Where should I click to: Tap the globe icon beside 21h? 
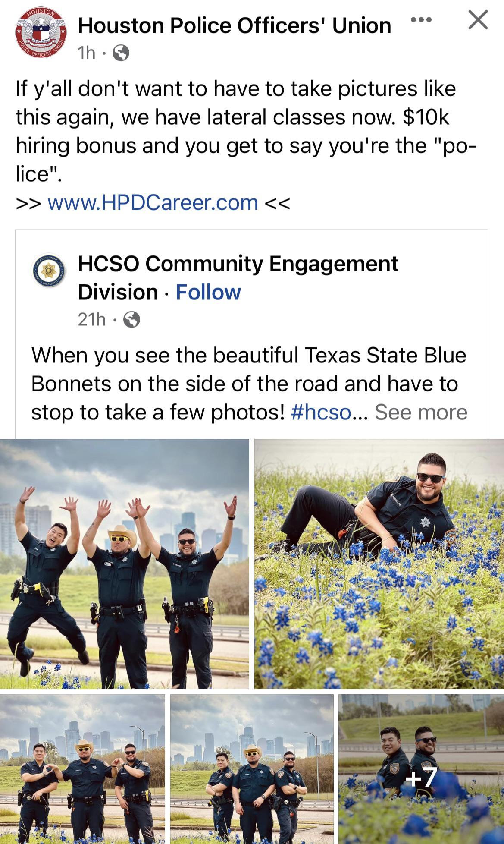coord(131,320)
